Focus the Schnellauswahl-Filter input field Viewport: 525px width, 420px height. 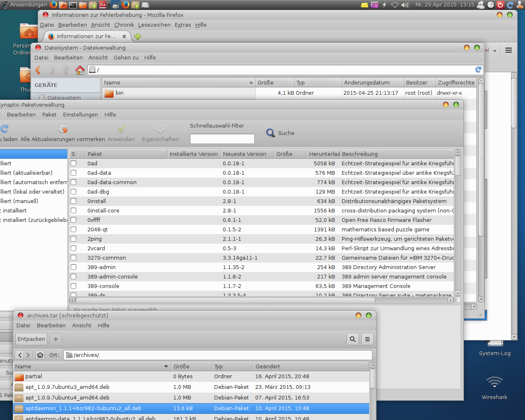point(222,139)
